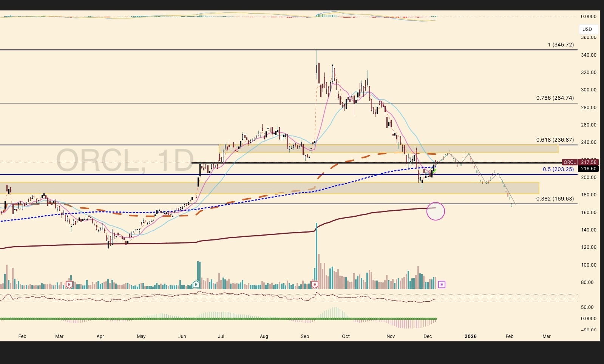Select the tallest September volume bar

point(317,256)
